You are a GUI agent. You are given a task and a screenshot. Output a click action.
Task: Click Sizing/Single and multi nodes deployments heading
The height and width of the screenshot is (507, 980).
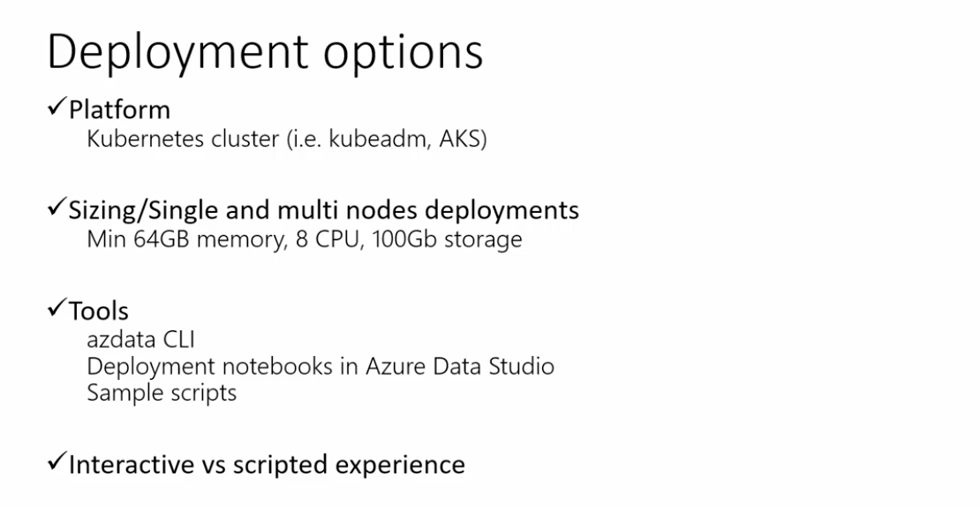tap(323, 211)
